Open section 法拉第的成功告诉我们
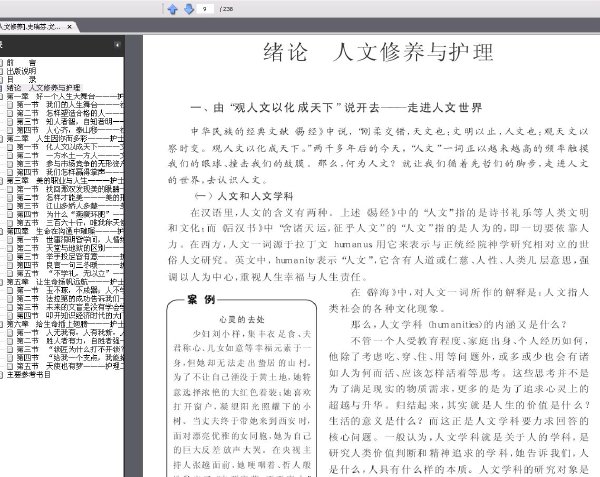Viewport: 600px width, 477px height. 70,298
